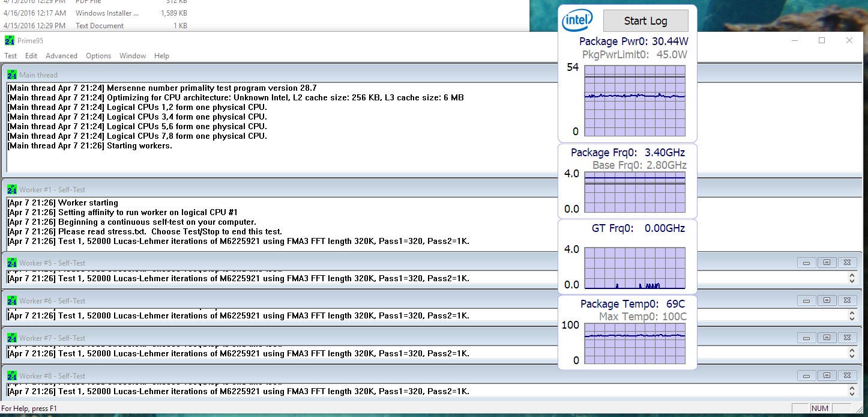Close the Worker #5 sub-window
This screenshot has width=868, height=417.
847,263
